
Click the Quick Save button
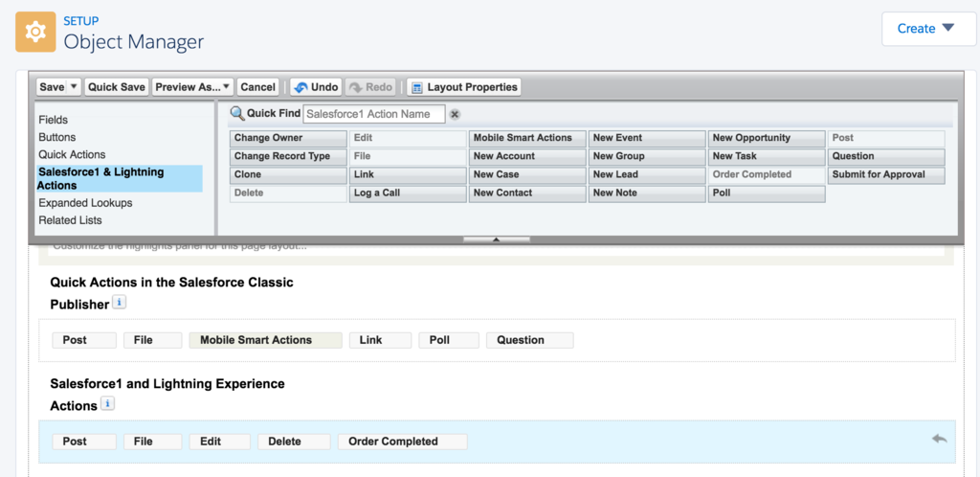[117, 87]
